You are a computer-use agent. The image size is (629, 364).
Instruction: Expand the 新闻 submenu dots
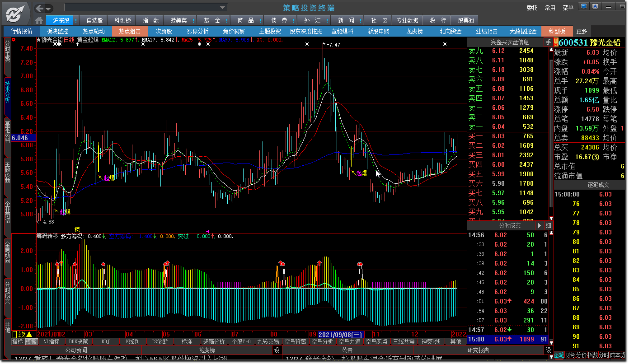pyautogui.click(x=361, y=20)
